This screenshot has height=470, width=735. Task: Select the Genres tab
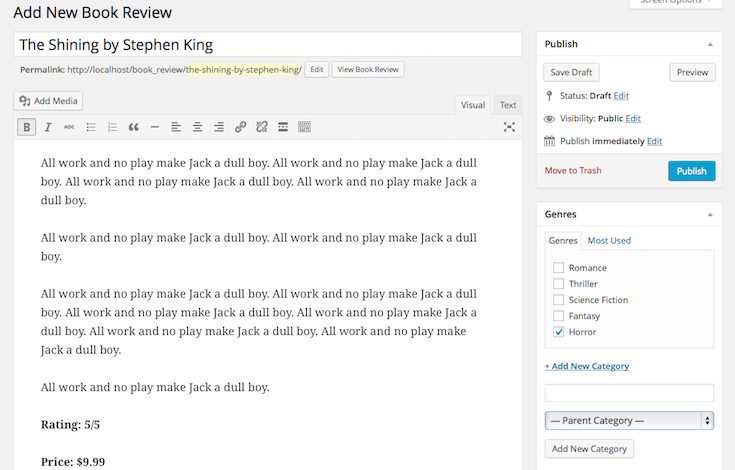(562, 240)
